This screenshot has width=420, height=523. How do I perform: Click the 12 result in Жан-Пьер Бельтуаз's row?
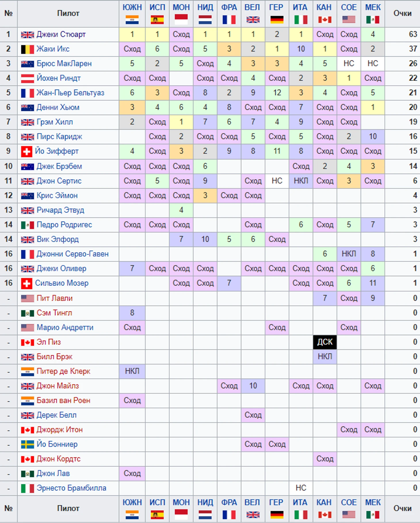pos(277,93)
